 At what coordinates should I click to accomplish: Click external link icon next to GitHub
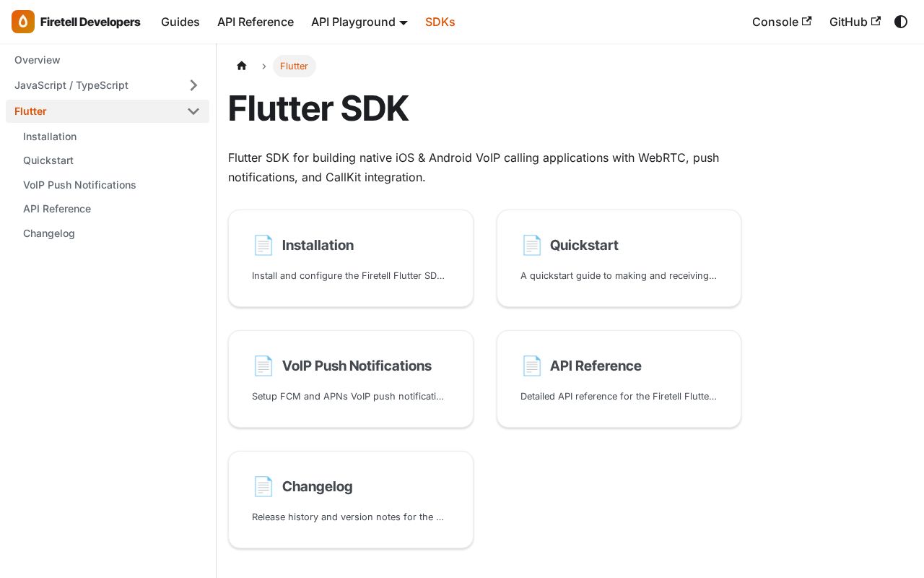[876, 21]
